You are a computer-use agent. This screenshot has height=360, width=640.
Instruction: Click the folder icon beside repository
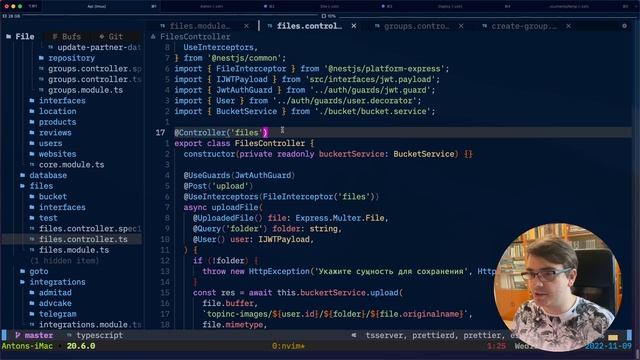41,58
